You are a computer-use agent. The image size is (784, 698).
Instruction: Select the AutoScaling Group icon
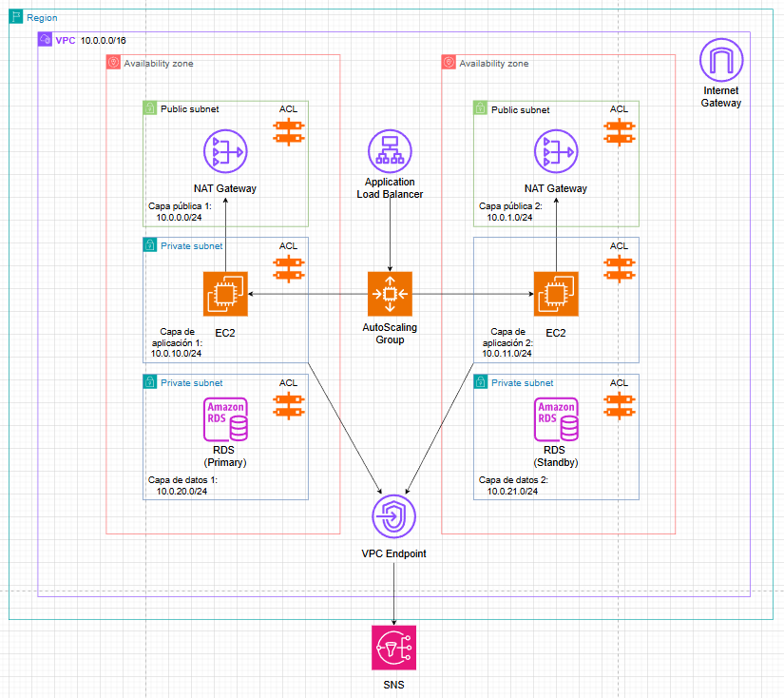pos(390,294)
